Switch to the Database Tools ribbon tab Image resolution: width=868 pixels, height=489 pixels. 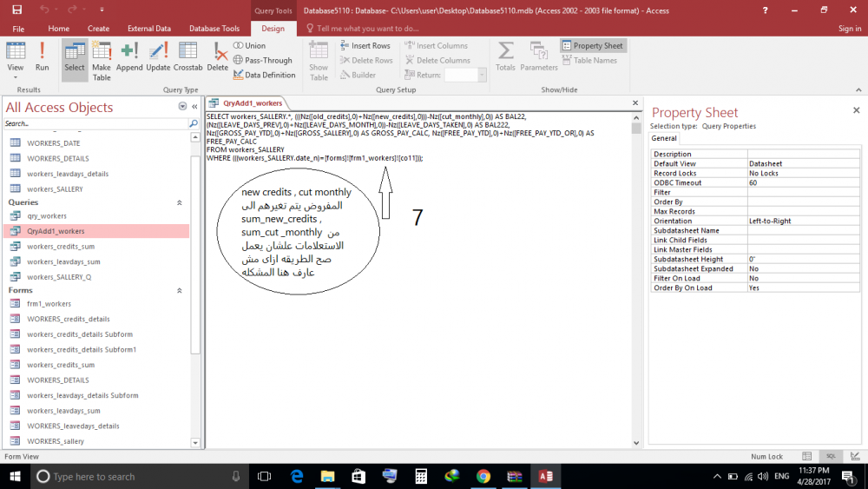(x=214, y=29)
